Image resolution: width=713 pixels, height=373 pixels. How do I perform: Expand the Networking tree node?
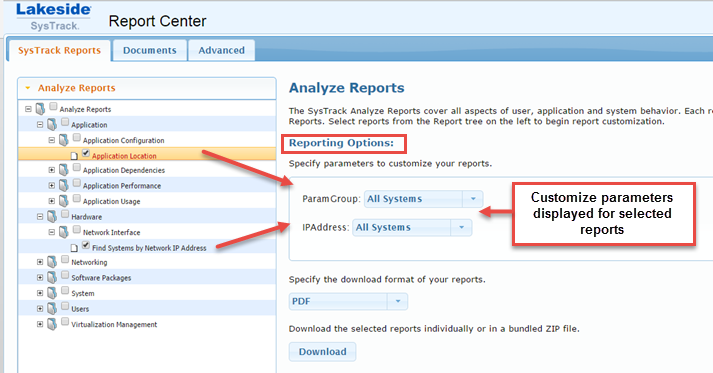[40, 262]
